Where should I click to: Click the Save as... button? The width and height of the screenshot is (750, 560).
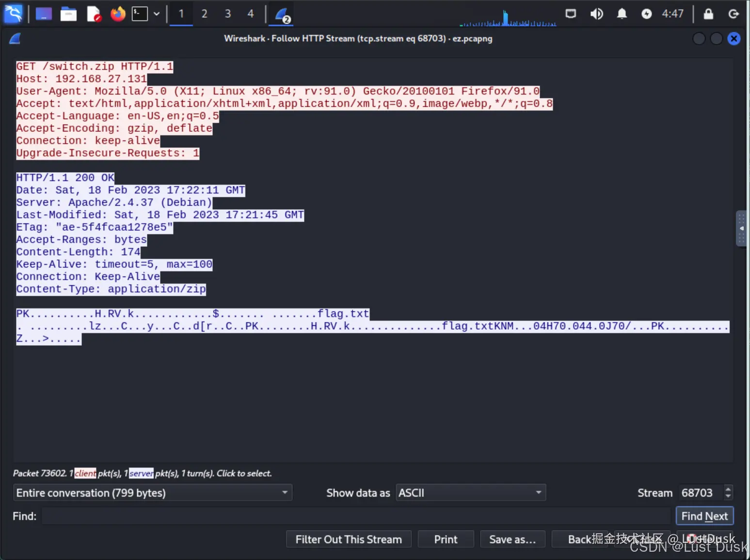click(512, 540)
